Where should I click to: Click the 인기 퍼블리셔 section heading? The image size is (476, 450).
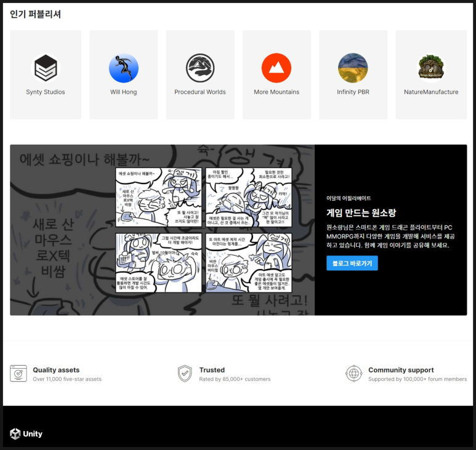(x=35, y=14)
